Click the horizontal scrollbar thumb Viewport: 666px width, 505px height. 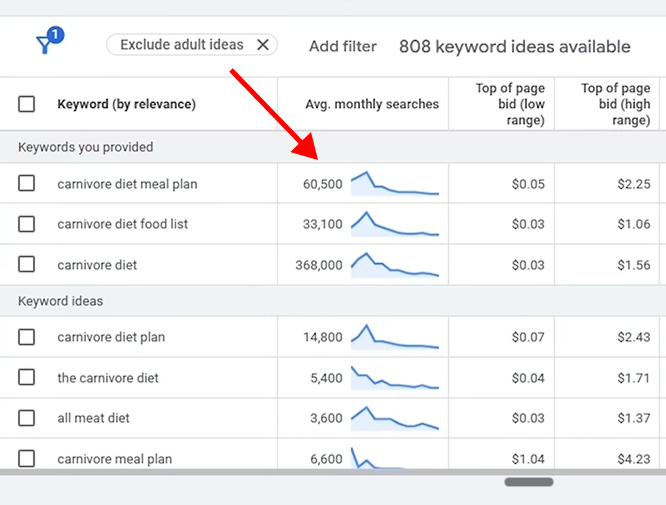(529, 482)
